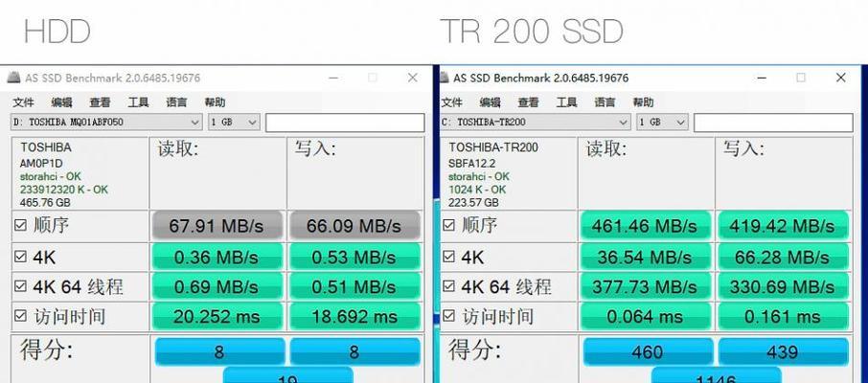The width and height of the screenshot is (868, 383).
Task: Click the 66.09 MB/s sequential write result
Action: click(354, 226)
